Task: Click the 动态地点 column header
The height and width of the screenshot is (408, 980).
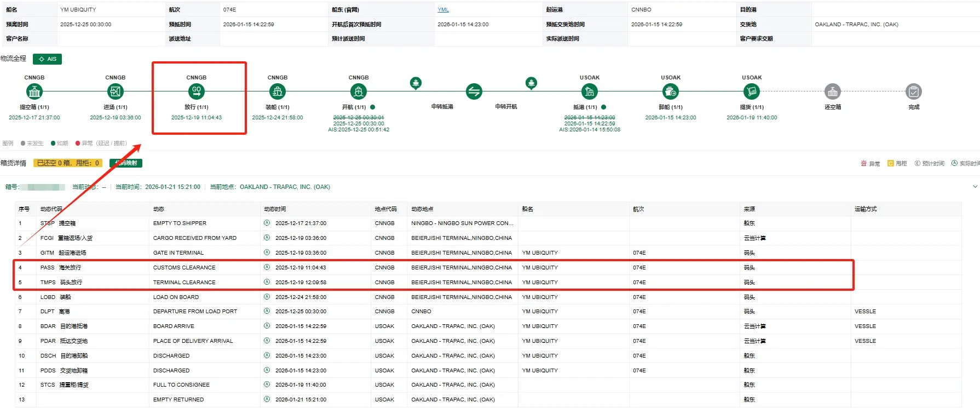Action: click(422, 209)
